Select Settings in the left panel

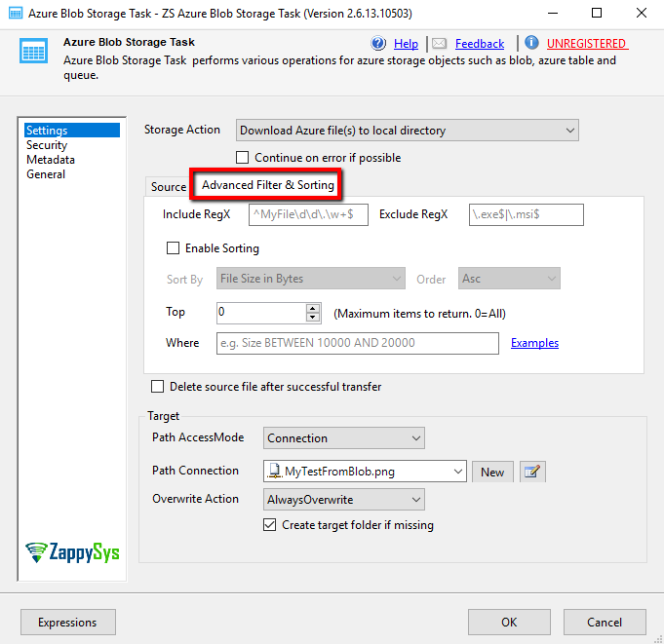72,131
